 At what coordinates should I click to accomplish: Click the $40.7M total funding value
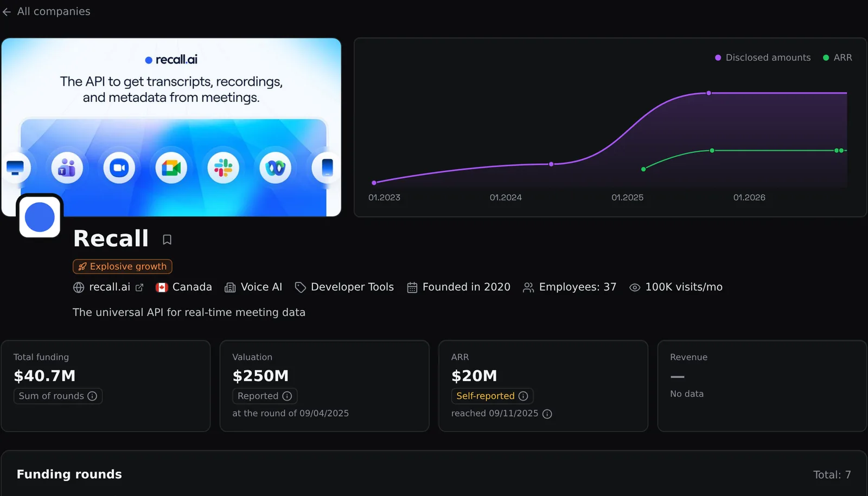[44, 376]
